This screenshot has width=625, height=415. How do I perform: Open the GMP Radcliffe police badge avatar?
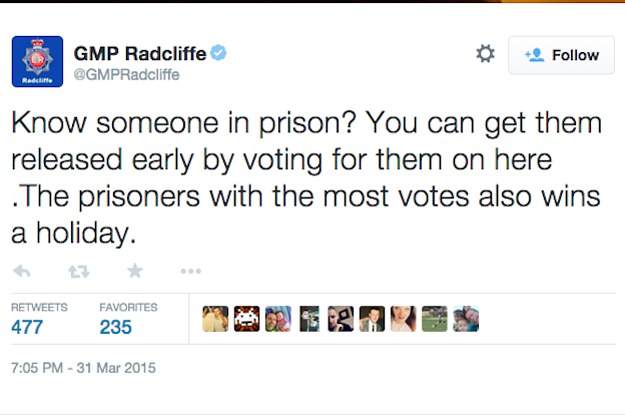[37, 61]
